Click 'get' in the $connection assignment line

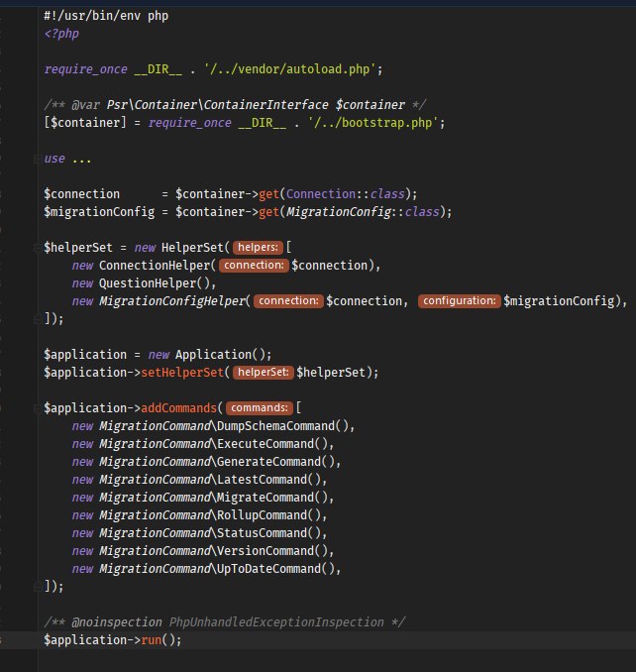[x=269, y=194]
